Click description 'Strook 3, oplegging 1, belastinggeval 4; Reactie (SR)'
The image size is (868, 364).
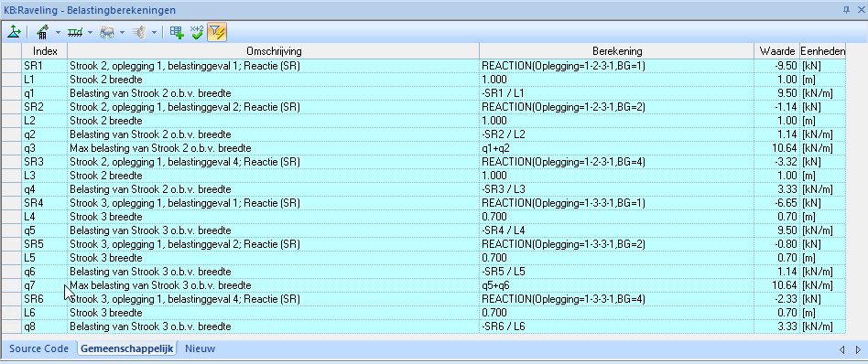click(184, 299)
